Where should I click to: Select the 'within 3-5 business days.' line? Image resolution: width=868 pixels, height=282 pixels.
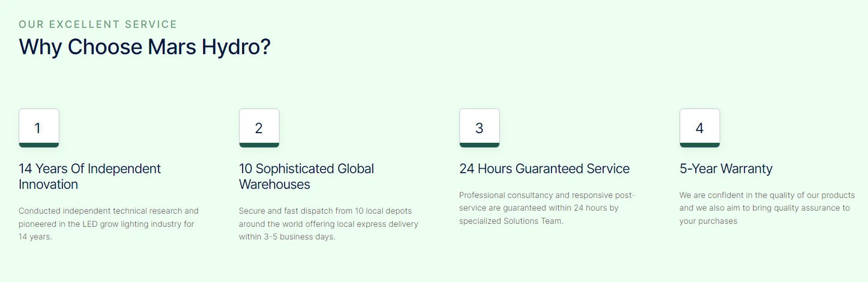point(287,237)
